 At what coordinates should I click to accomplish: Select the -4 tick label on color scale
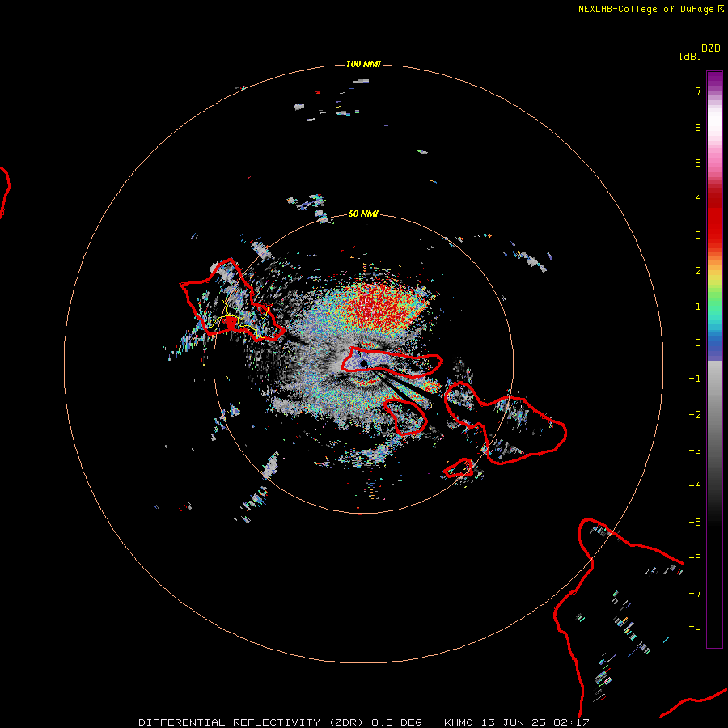pos(695,486)
